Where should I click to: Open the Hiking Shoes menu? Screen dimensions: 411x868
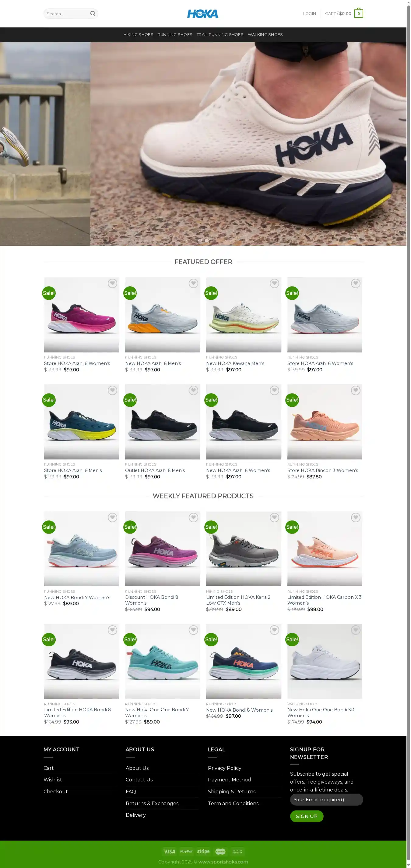tap(138, 35)
